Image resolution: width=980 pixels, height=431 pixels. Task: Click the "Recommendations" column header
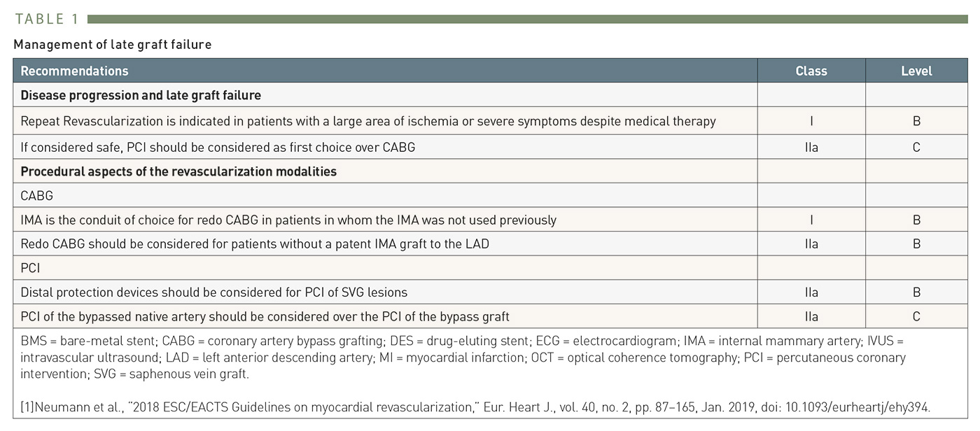pos(74,71)
